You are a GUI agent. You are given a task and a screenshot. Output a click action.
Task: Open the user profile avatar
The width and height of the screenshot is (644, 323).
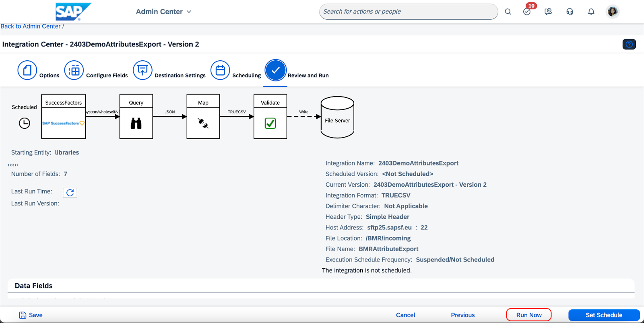(613, 12)
